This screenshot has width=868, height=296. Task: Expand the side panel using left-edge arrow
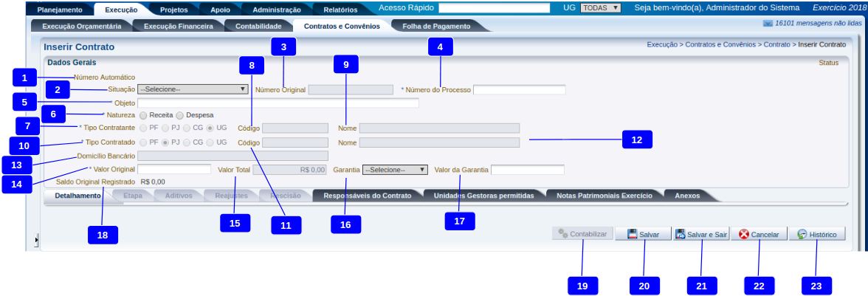37,239
